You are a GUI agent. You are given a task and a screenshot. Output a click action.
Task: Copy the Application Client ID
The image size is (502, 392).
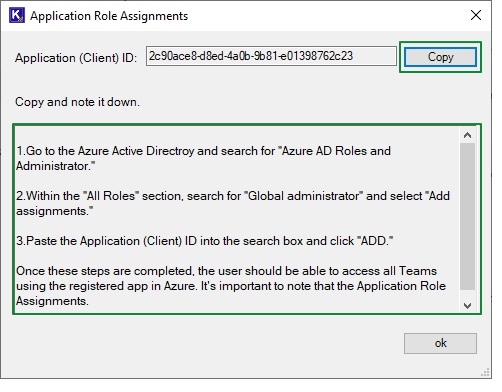pyautogui.click(x=440, y=57)
